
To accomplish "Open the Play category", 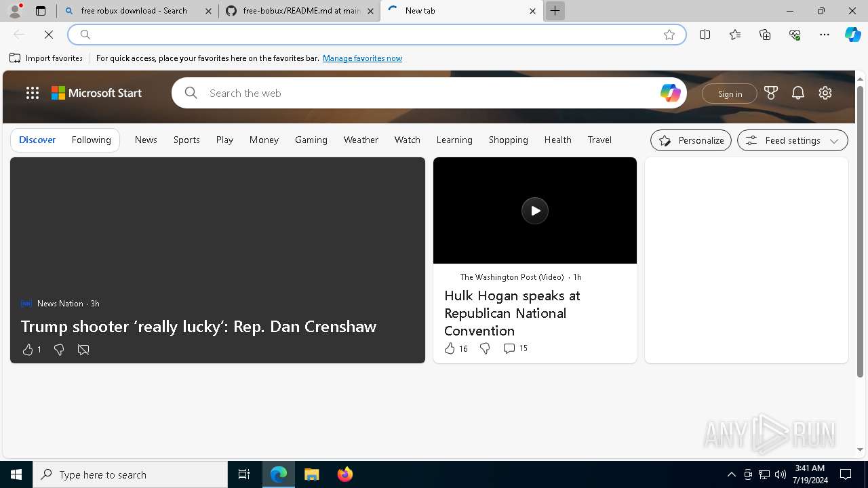I will (224, 140).
